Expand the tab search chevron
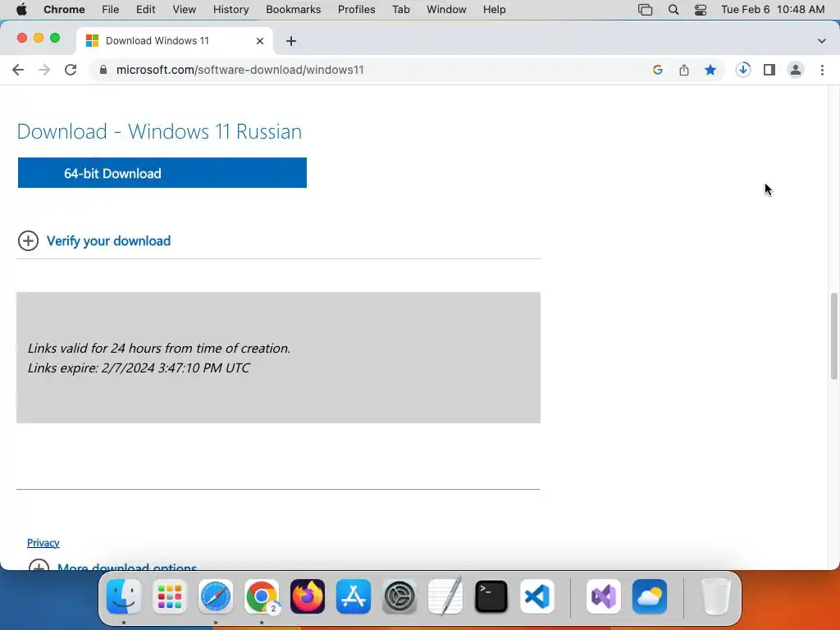This screenshot has height=630, width=840. pyautogui.click(x=822, y=41)
